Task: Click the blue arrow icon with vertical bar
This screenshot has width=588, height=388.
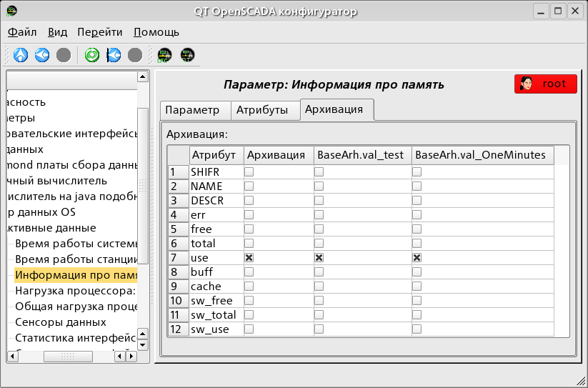Action: [113, 55]
